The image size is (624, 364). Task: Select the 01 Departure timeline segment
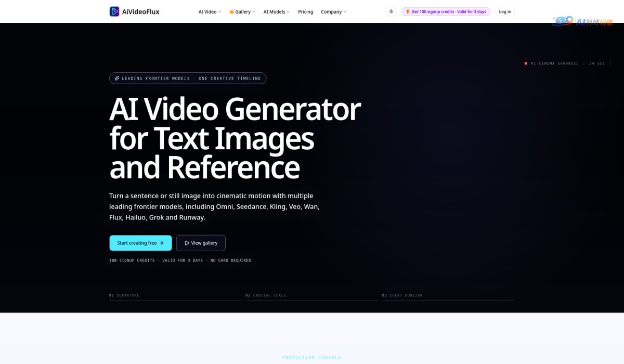(x=175, y=296)
